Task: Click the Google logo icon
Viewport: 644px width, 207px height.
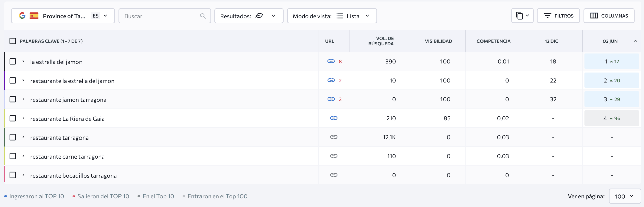Action: pyautogui.click(x=22, y=16)
